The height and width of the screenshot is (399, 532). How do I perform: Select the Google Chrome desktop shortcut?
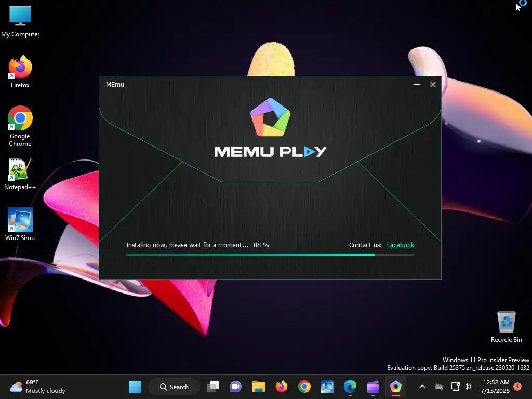(20, 126)
